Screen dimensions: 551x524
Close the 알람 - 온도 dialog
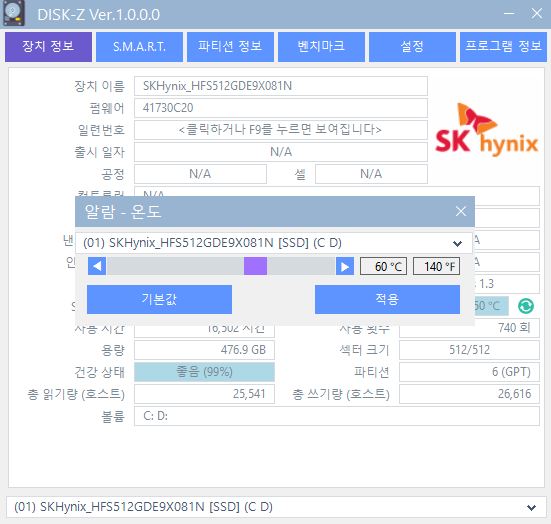(461, 211)
